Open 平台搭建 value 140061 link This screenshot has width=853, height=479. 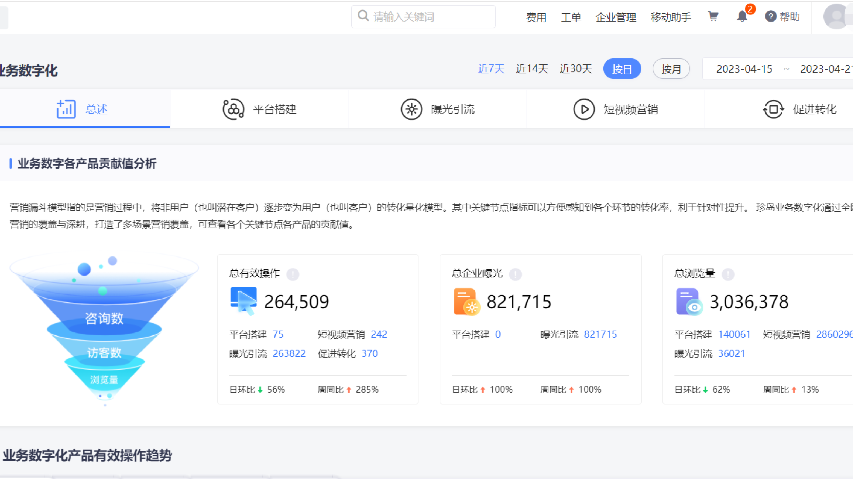point(734,334)
